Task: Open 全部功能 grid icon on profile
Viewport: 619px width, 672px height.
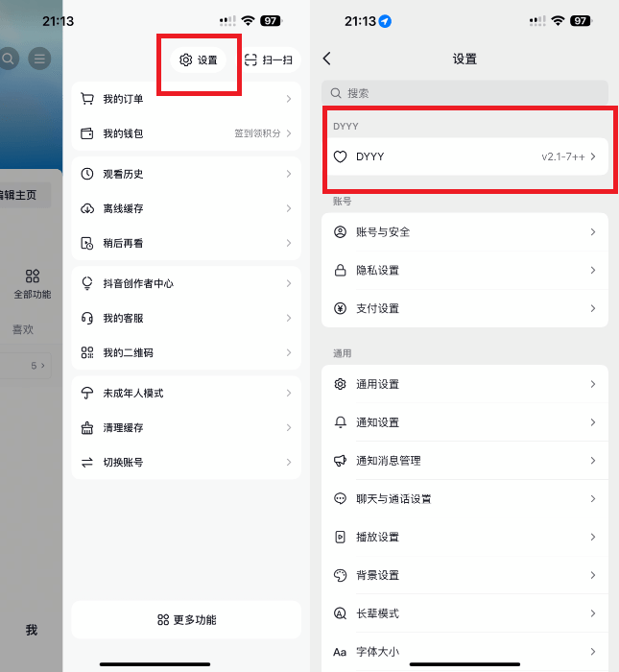Action: [33, 276]
